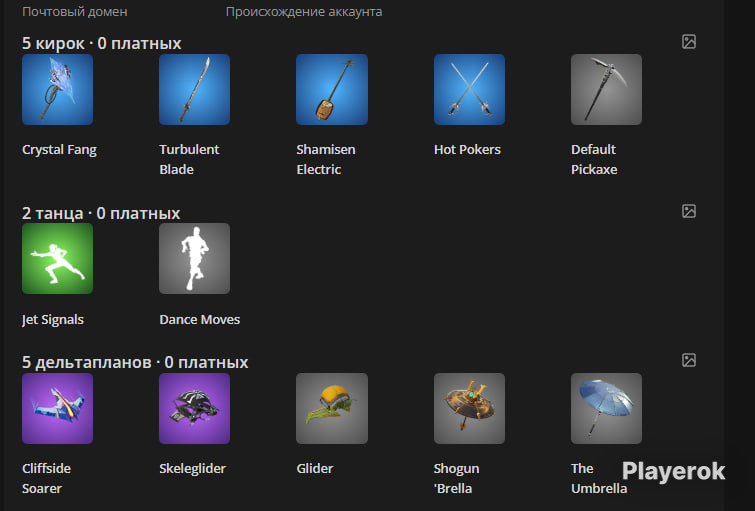
Task: Open the Hot Pokers pickaxe thumbnail
Action: pyautogui.click(x=469, y=90)
